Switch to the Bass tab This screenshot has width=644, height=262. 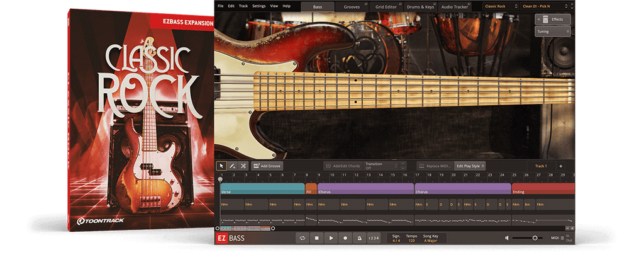point(318,6)
